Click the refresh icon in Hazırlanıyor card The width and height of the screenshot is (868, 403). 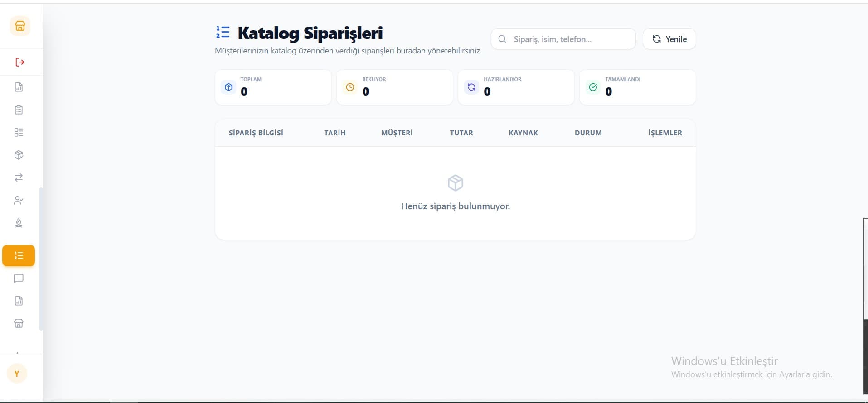coord(471,87)
